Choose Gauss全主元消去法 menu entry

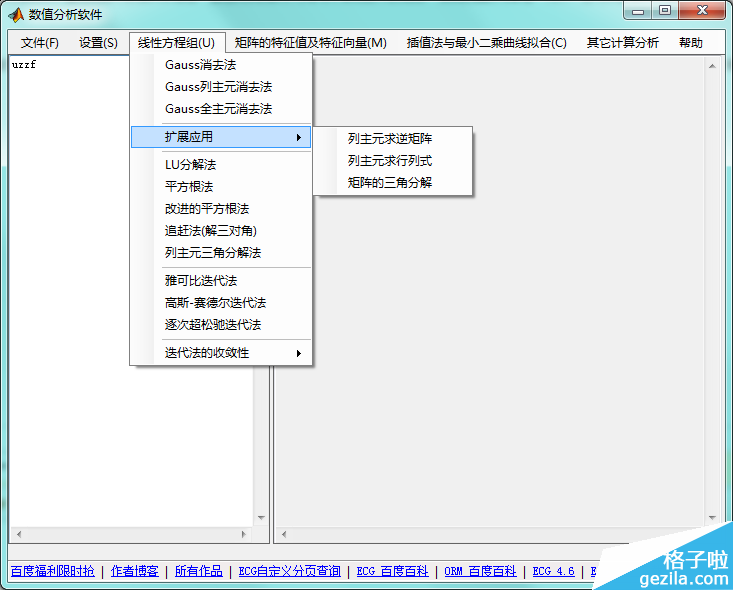click(218, 109)
